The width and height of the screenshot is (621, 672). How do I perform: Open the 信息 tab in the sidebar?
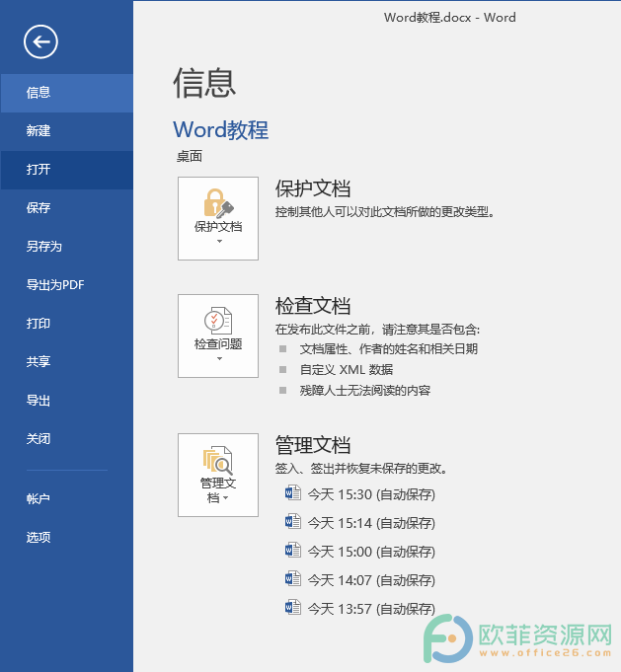tap(66, 93)
